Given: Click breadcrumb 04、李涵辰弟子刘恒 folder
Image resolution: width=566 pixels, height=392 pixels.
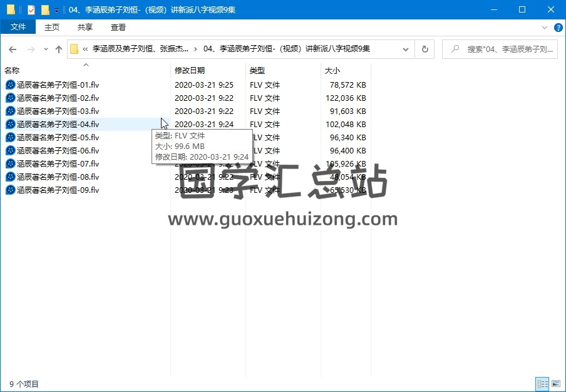Looking at the screenshot, I should (287, 49).
